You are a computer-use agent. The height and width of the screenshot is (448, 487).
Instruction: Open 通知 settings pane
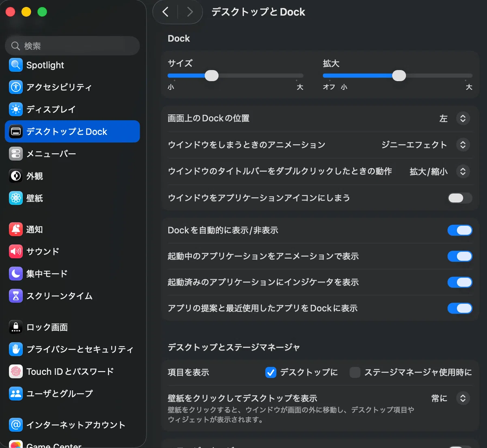coord(72,229)
